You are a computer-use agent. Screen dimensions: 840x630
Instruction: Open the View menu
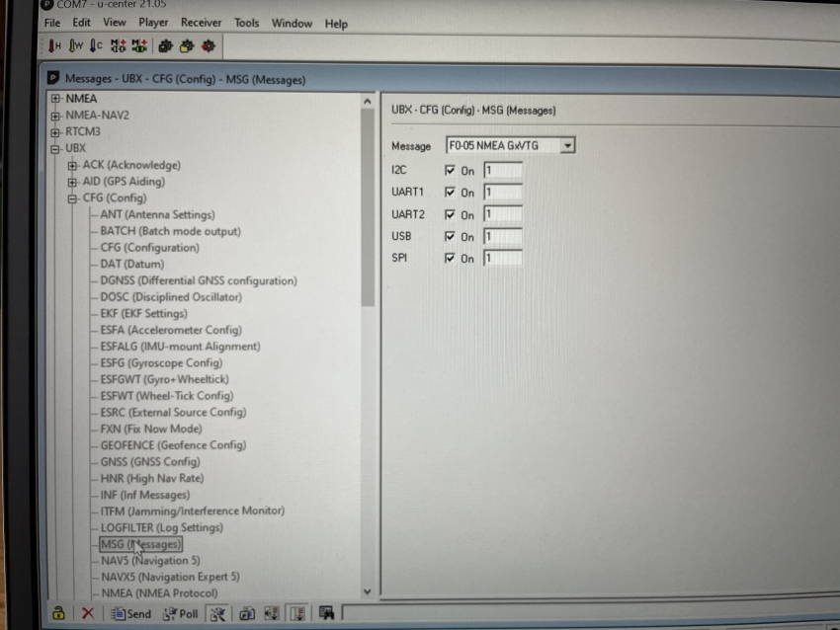click(x=114, y=23)
